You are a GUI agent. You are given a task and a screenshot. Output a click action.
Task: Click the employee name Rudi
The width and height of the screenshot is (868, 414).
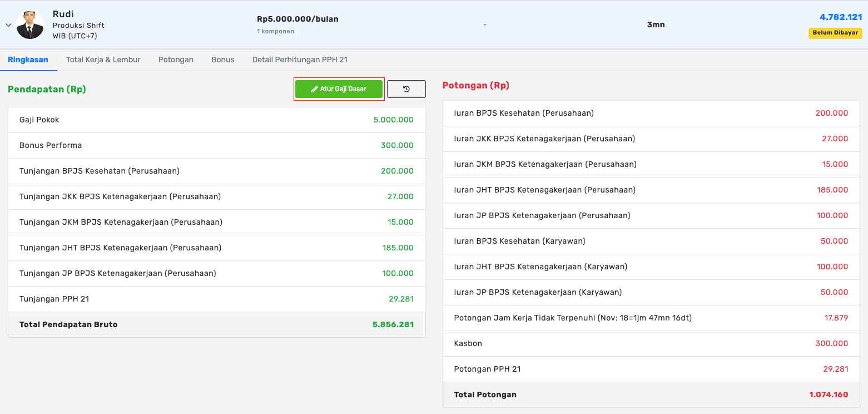coord(63,14)
